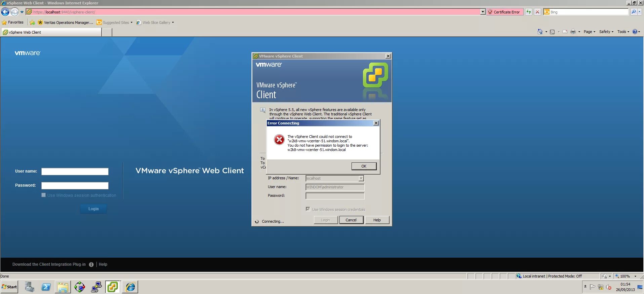Expand the Print options dropdown arrow

[579, 32]
